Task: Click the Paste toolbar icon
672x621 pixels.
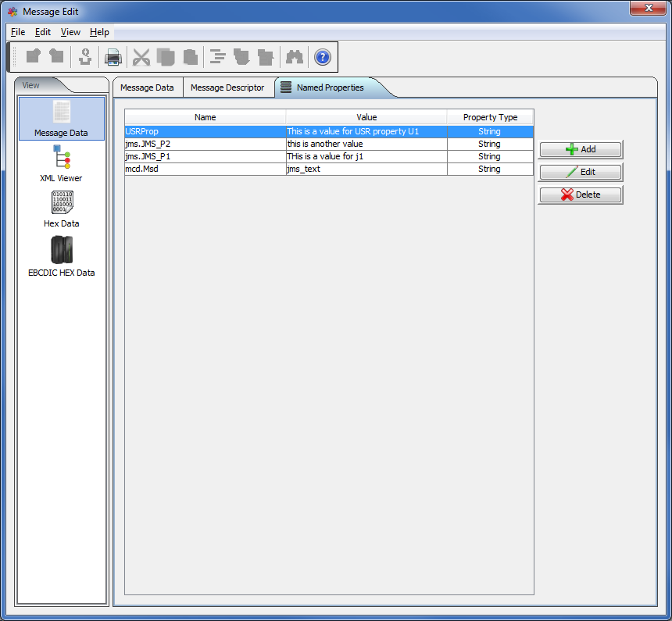Action: pos(190,57)
